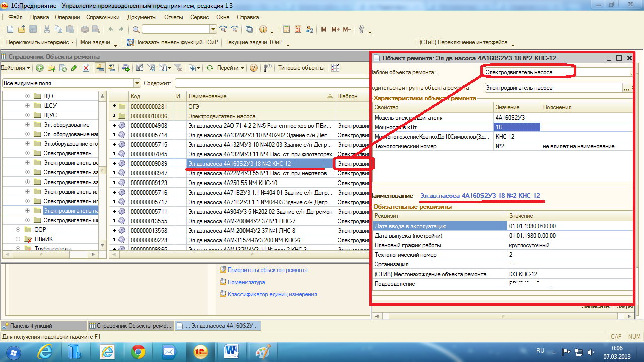Open the Мои задачи dropdown
Viewport: 644px width, 362px height.
98,43
